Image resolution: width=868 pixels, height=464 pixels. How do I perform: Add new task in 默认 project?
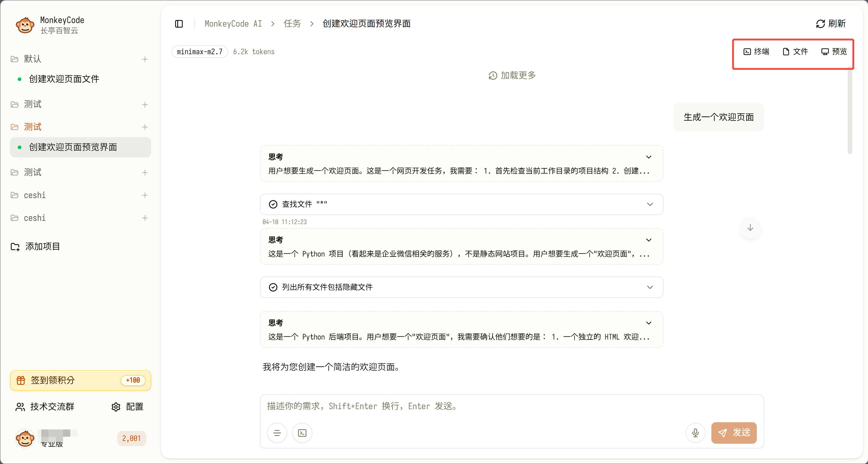pyautogui.click(x=145, y=59)
